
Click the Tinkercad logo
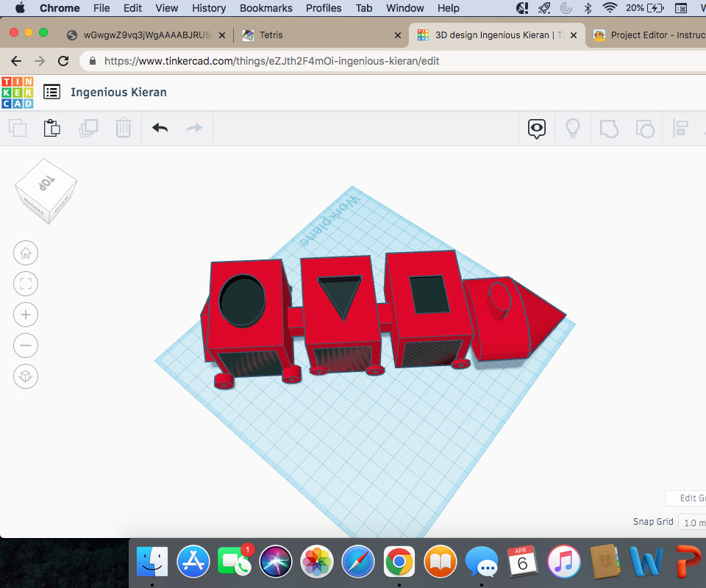point(18,92)
